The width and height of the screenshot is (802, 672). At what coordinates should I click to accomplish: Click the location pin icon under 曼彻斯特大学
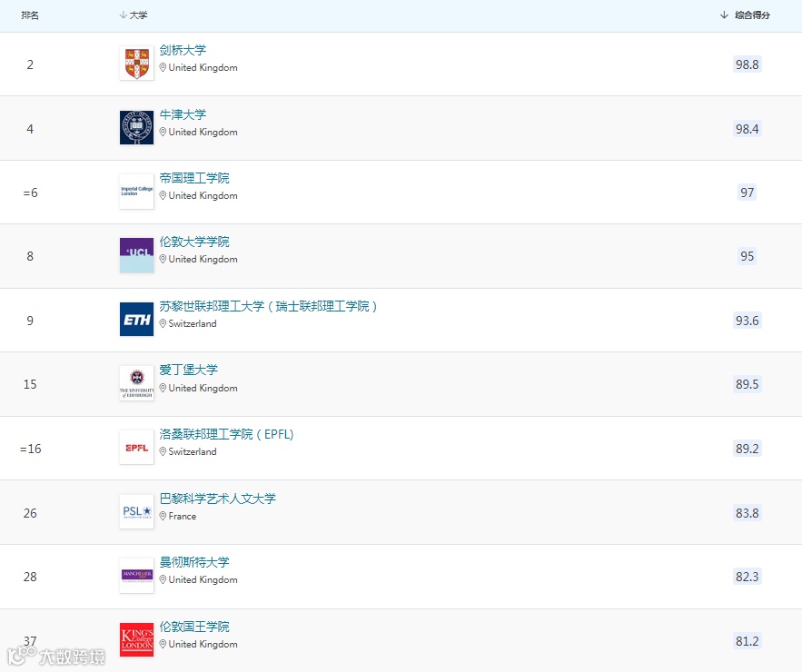tap(163, 579)
